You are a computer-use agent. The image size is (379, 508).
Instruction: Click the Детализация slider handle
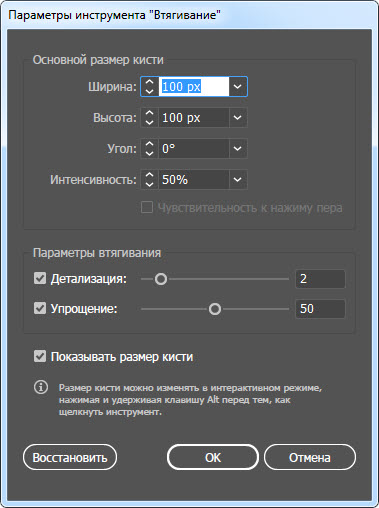161,279
